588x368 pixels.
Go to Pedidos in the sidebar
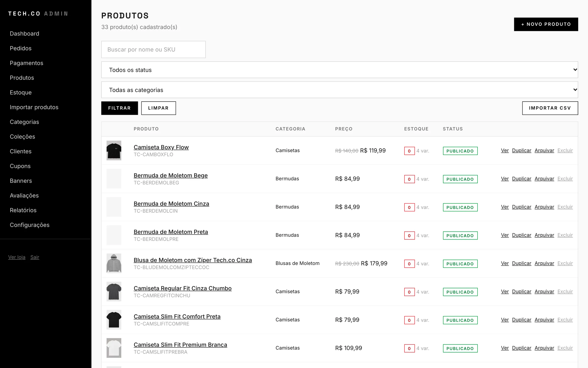coord(21,48)
